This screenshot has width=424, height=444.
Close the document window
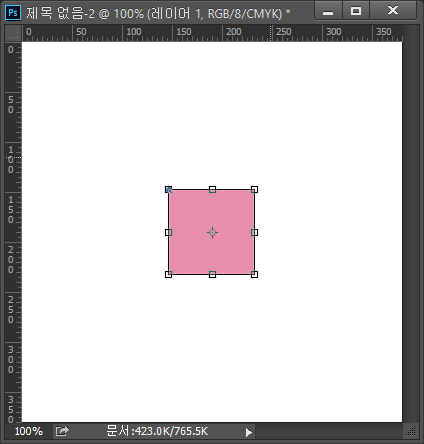point(393,11)
